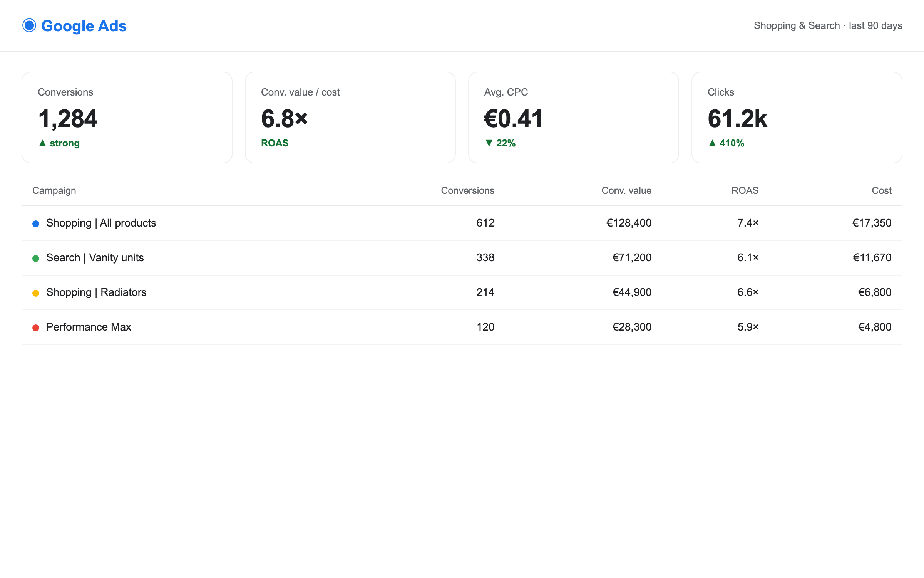The image size is (924, 578).
Task: Select the Avg. CPC €0.41 card
Action: [x=574, y=118]
